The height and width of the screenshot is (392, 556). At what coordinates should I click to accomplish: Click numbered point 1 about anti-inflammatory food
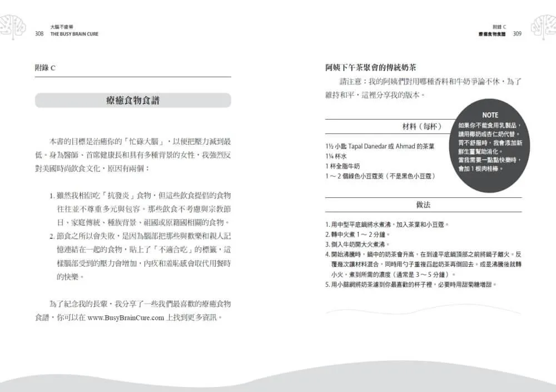pyautogui.click(x=140, y=209)
